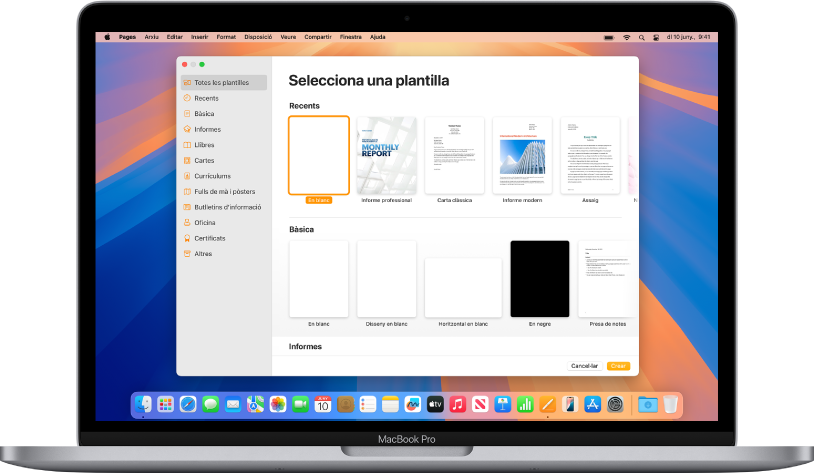Choose Informe modern template thumbnail
Screen dimensions: 814x473
point(522,155)
